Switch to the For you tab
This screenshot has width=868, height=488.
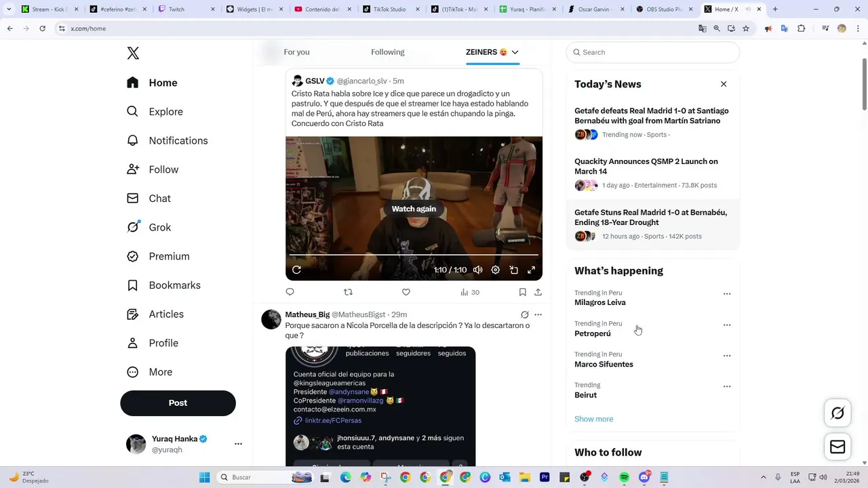[296, 52]
